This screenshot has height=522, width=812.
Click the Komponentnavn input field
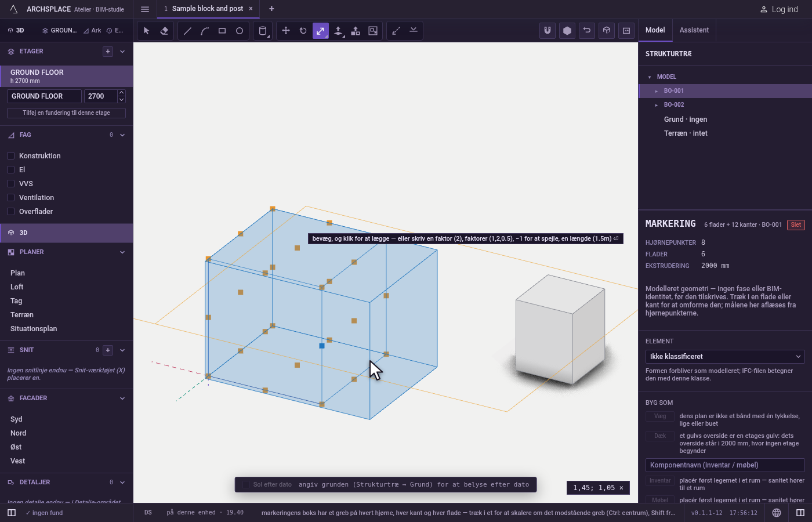pyautogui.click(x=725, y=465)
